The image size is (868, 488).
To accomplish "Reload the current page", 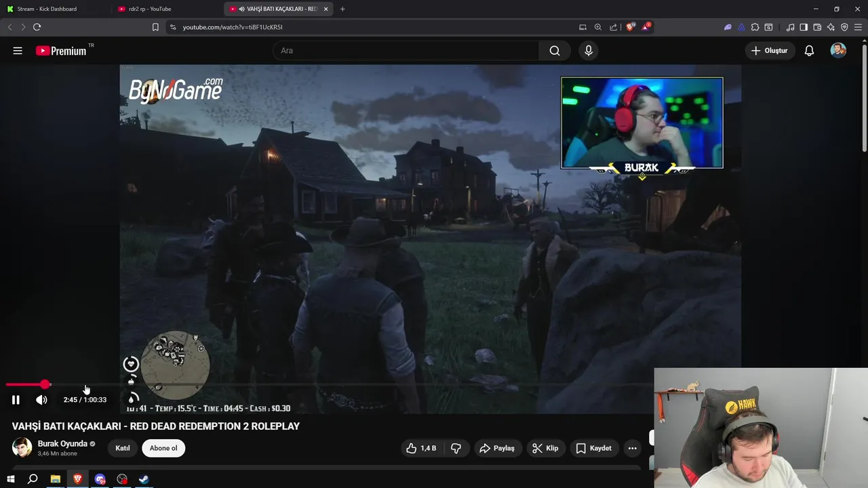I will (37, 27).
